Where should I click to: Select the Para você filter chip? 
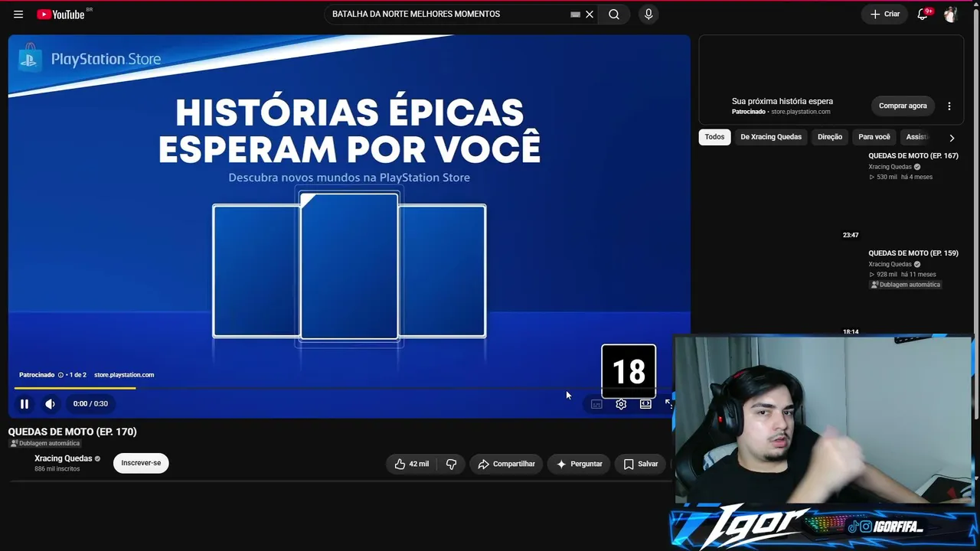click(x=874, y=137)
